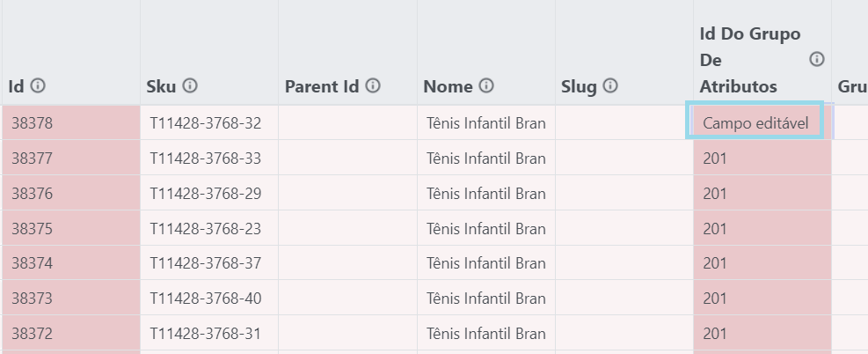The height and width of the screenshot is (354, 868).
Task: Click the info icon beside Nome header
Action: coord(486,85)
